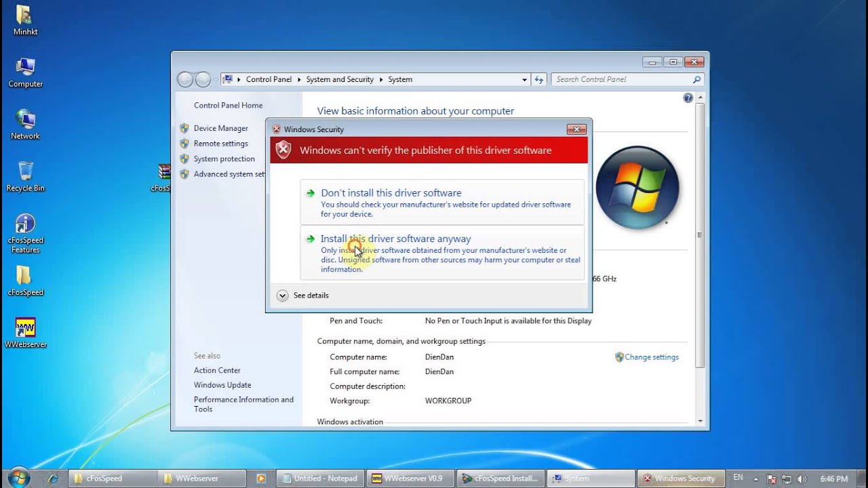Open Computer desktop icon
This screenshot has width=868, height=488.
25,73
